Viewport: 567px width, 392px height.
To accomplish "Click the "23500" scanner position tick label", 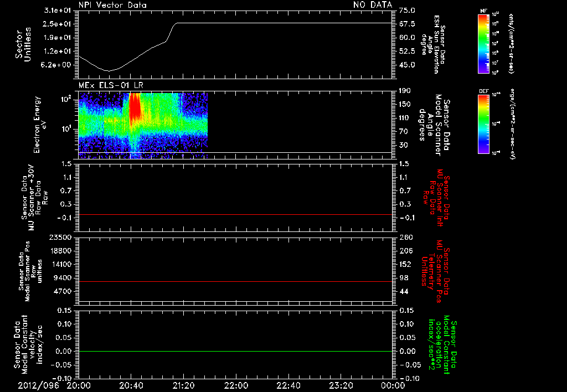I will (x=60, y=237).
